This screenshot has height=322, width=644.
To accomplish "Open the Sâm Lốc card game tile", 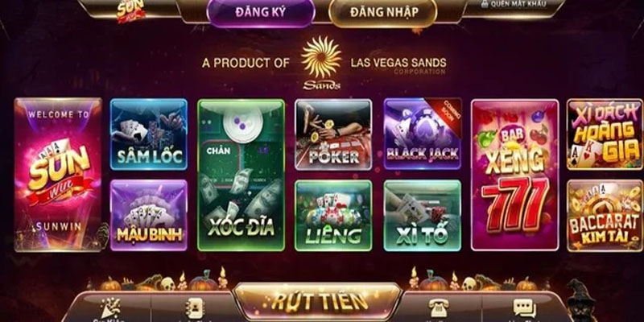I will [x=149, y=134].
